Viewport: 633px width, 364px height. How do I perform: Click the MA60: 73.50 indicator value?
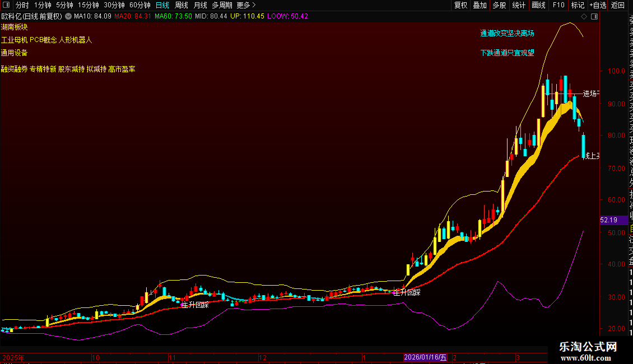point(173,16)
